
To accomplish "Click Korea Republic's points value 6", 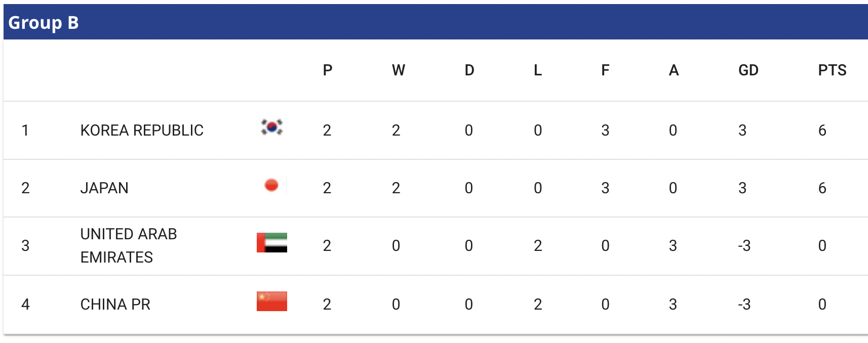I will pos(822,131).
